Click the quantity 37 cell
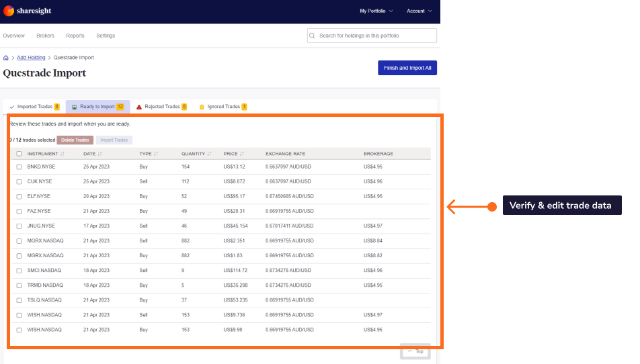 pos(184,300)
